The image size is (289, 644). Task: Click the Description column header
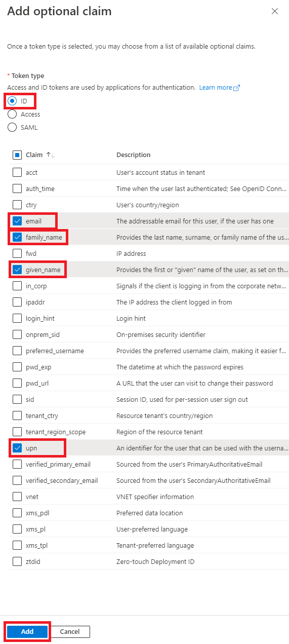click(134, 155)
